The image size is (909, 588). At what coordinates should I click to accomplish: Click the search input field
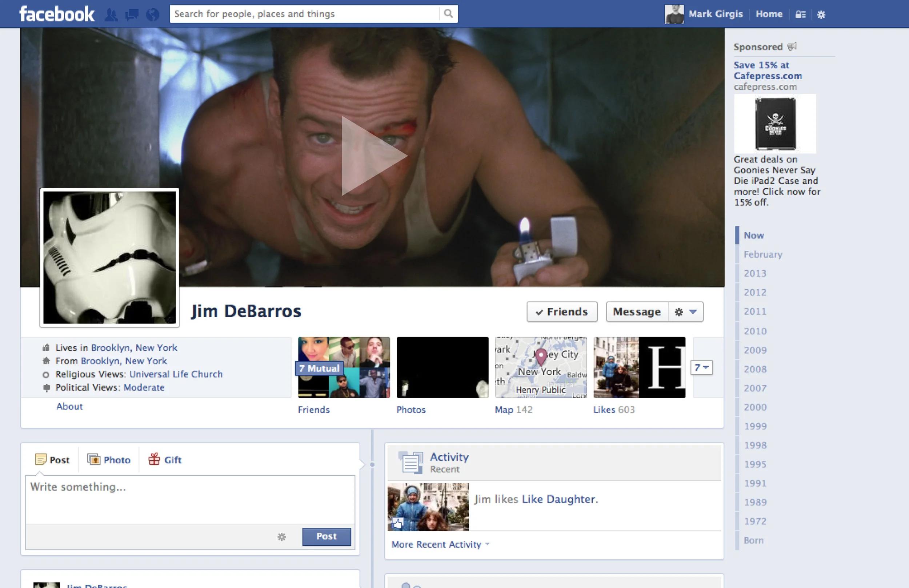pos(305,14)
